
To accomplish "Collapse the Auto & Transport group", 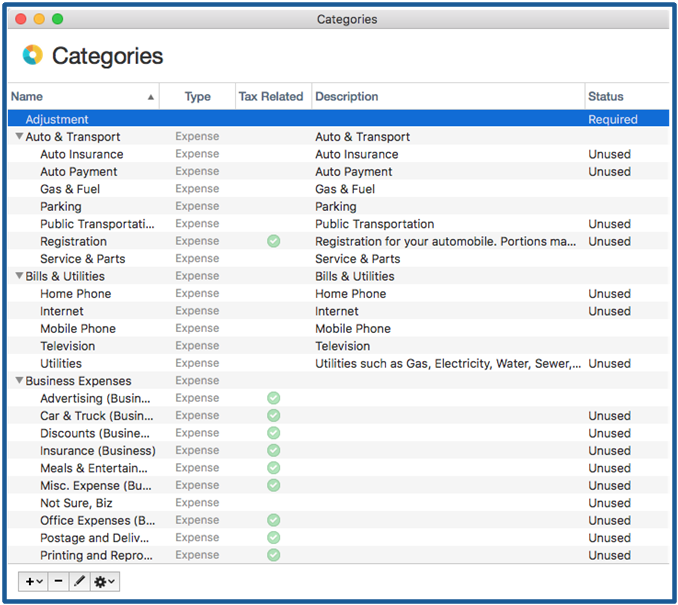I will pos(19,137).
